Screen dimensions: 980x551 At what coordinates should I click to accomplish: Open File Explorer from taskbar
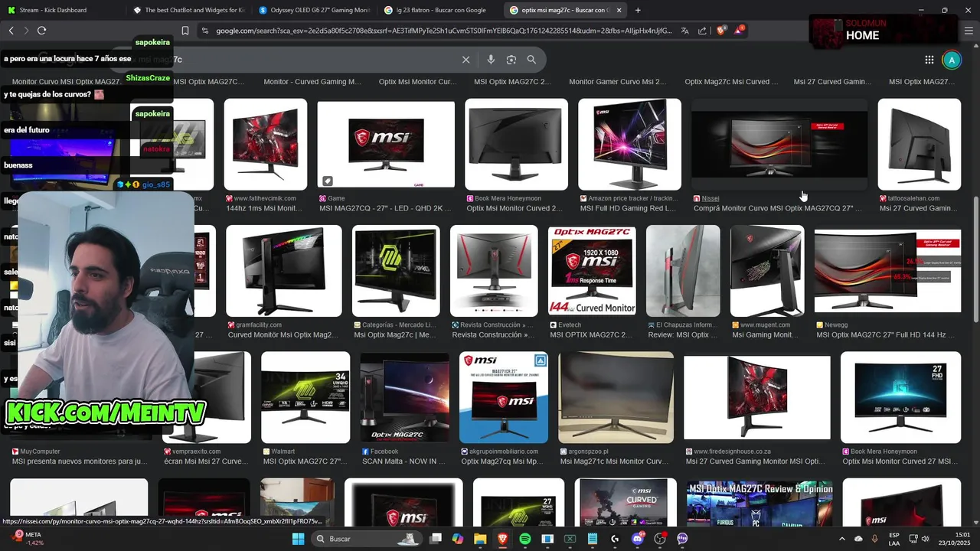point(480,539)
